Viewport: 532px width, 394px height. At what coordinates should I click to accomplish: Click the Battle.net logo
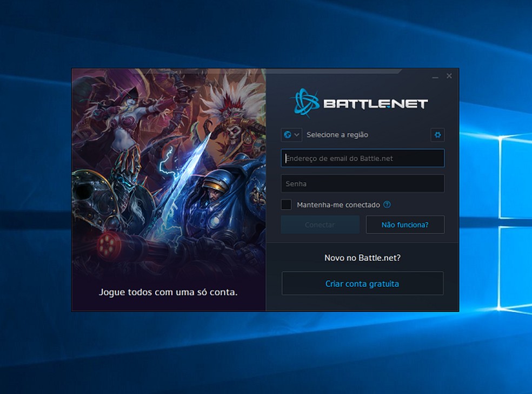click(360, 103)
